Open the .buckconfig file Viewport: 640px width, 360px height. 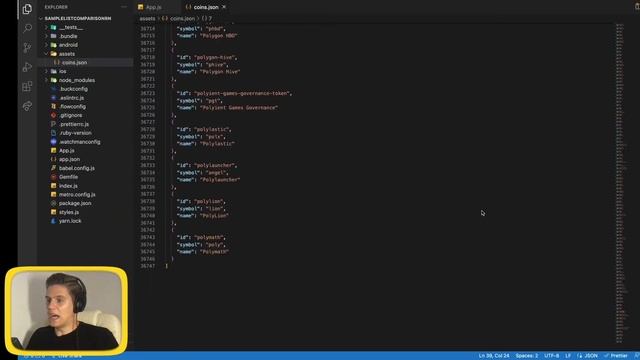73,89
